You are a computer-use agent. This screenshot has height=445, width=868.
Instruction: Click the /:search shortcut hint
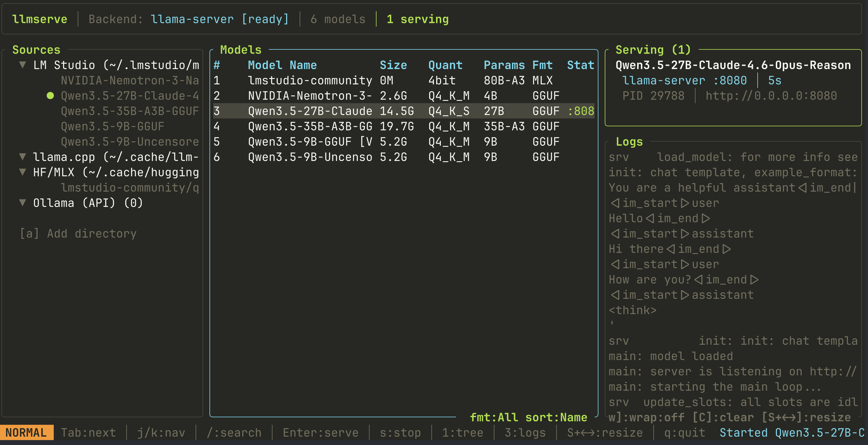[234, 433]
